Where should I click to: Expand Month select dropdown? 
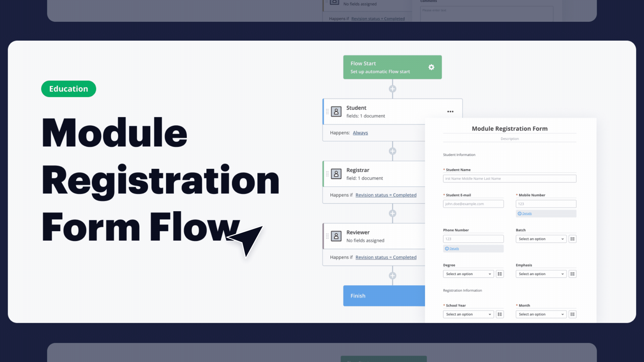tap(541, 314)
